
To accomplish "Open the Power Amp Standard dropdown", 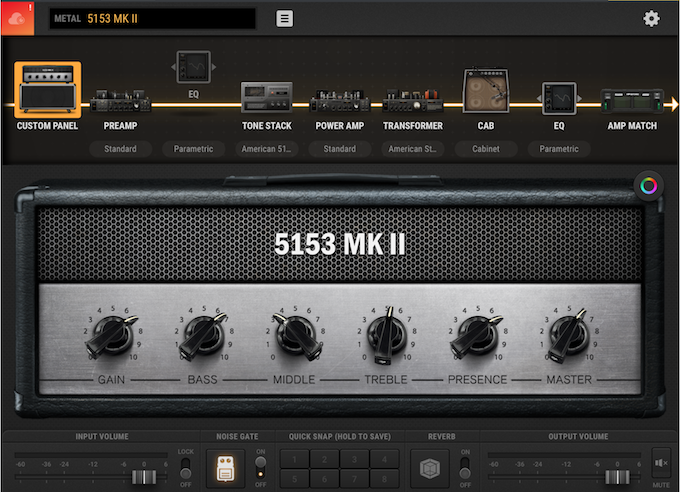I will 340,149.
